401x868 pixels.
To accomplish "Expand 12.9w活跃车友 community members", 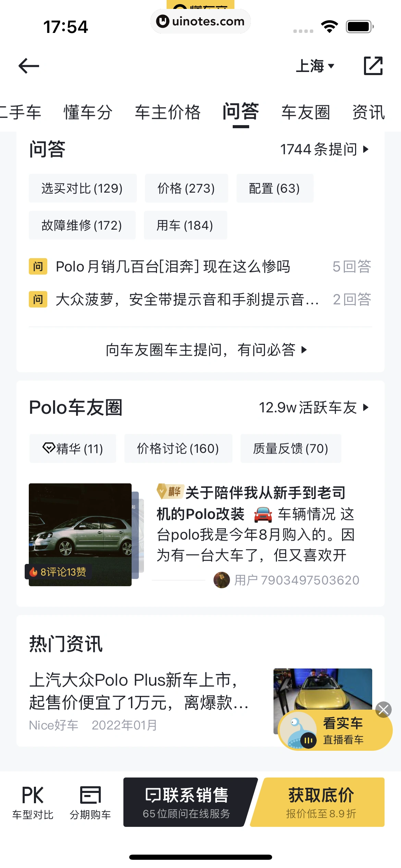I will point(314,408).
